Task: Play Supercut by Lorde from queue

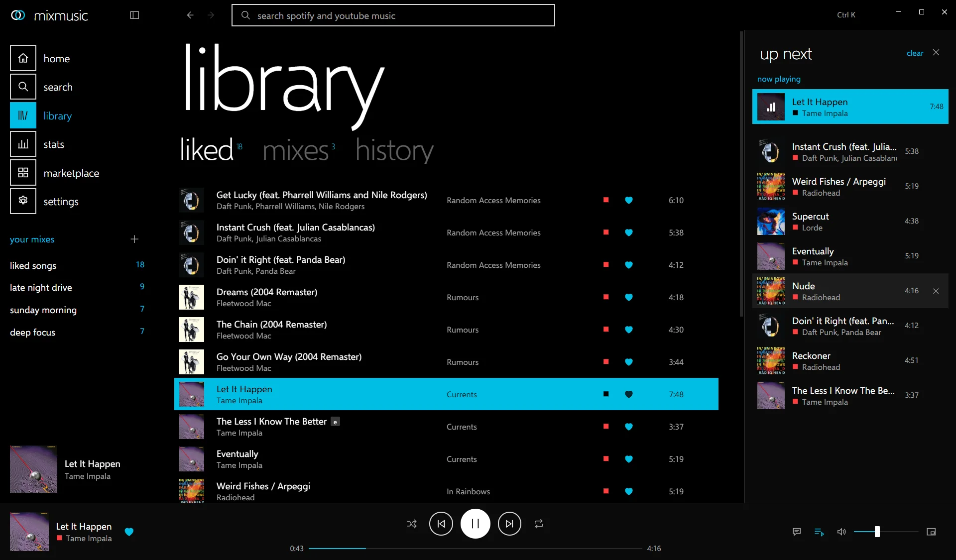Action: pyautogui.click(x=850, y=221)
